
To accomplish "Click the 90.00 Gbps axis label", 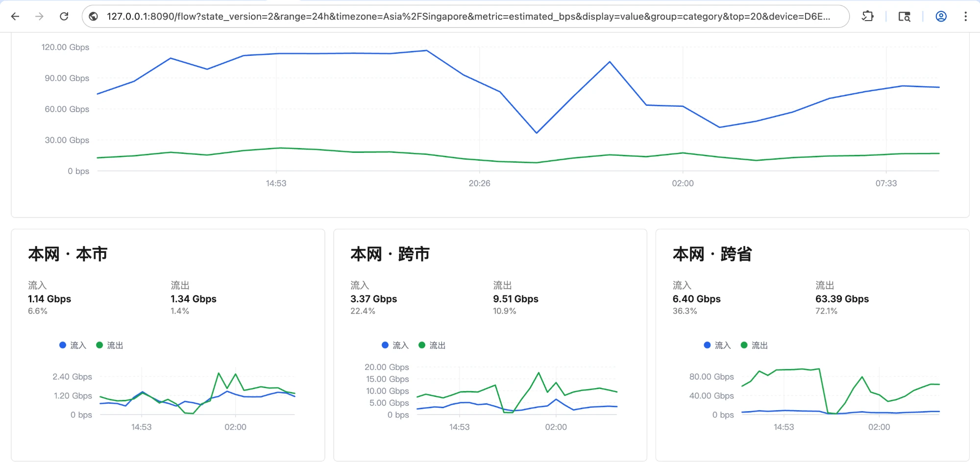I will point(67,78).
